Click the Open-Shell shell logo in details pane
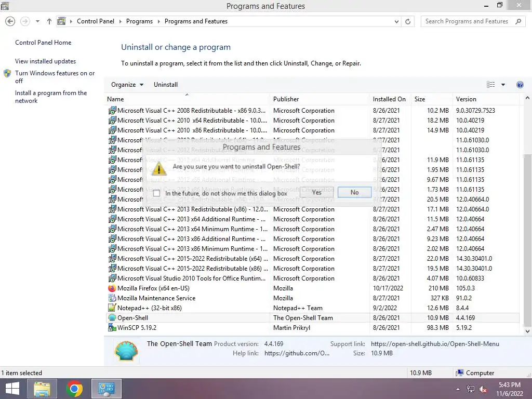Screen dimensions: 532x399 pyautogui.click(x=126, y=351)
